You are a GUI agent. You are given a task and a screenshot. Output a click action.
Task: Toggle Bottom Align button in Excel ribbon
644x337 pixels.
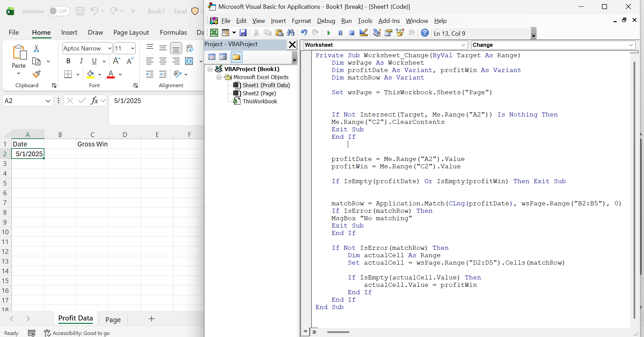(176, 48)
